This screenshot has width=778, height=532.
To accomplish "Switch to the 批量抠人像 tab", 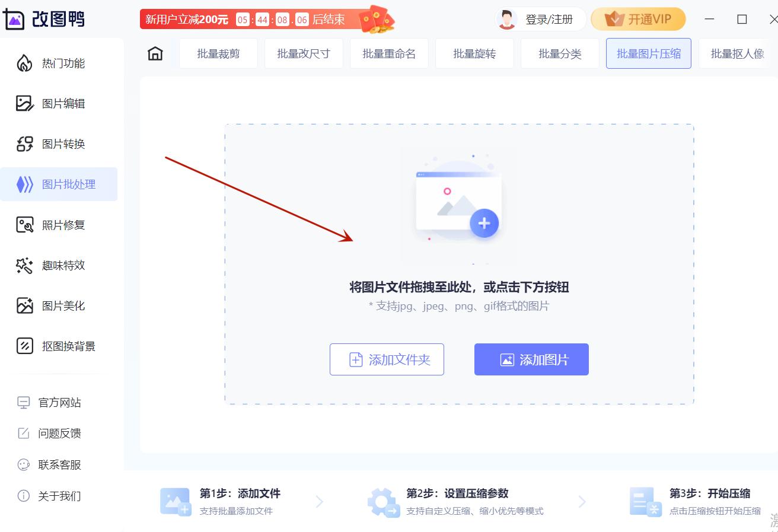I will coord(737,53).
